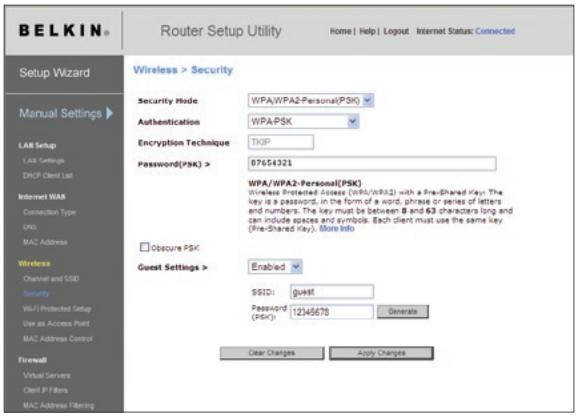
Task: Tick the Obscure PSK checkbox
Action: coord(144,247)
